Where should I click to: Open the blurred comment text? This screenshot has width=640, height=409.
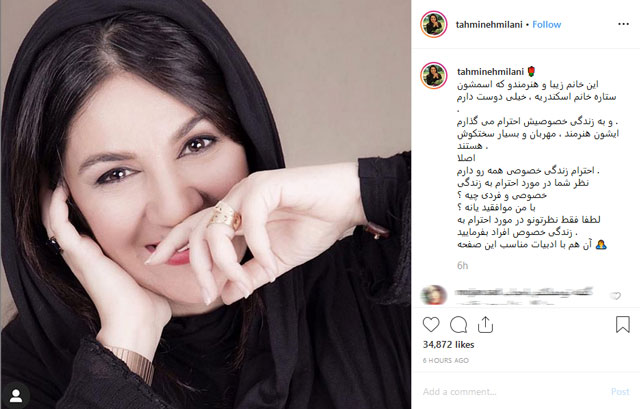click(524, 296)
